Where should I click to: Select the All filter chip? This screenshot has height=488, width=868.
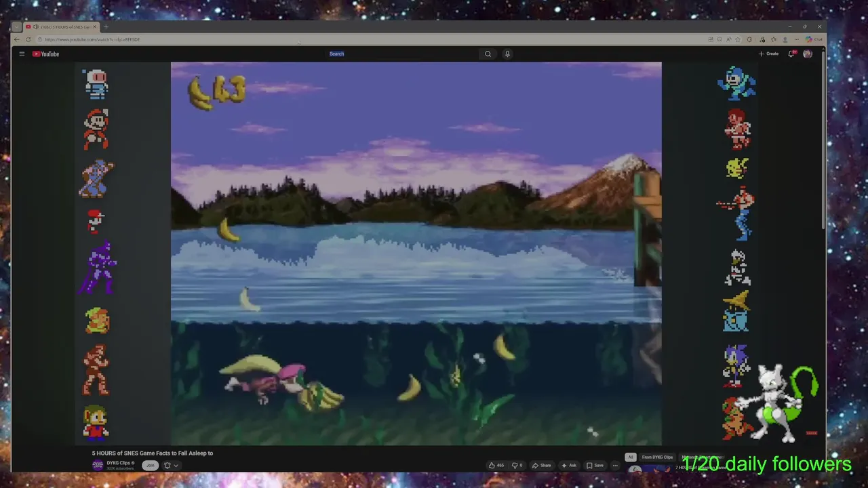point(631,457)
